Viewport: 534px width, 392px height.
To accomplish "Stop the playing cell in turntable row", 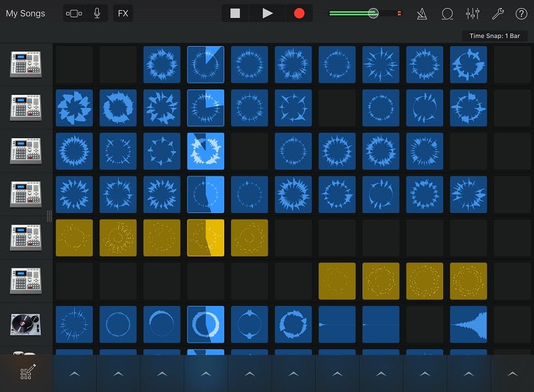I will (x=206, y=325).
